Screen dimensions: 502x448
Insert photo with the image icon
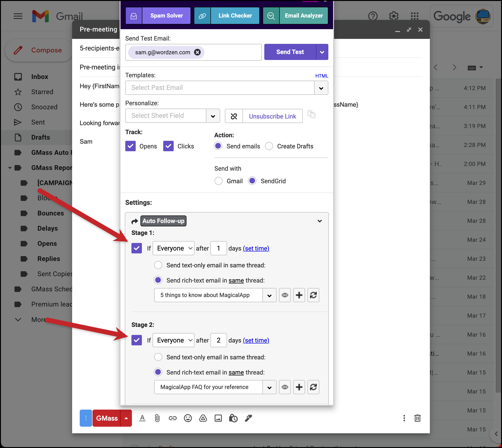coord(218,418)
